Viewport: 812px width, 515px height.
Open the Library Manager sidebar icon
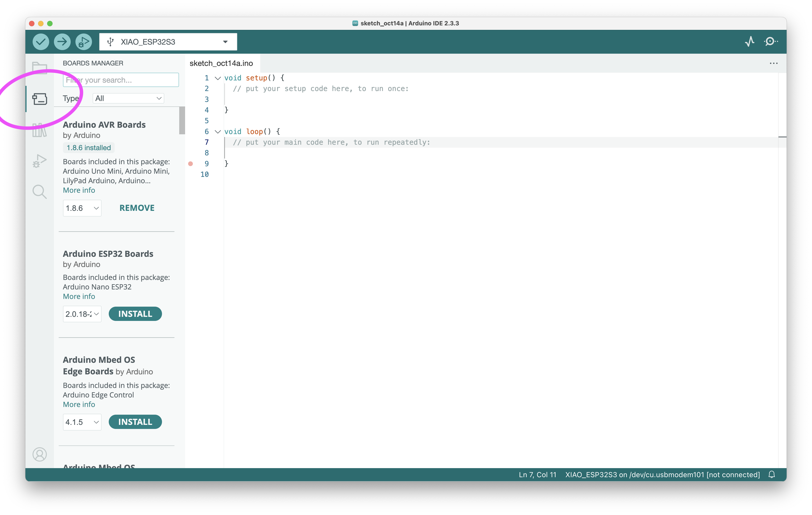(39, 130)
